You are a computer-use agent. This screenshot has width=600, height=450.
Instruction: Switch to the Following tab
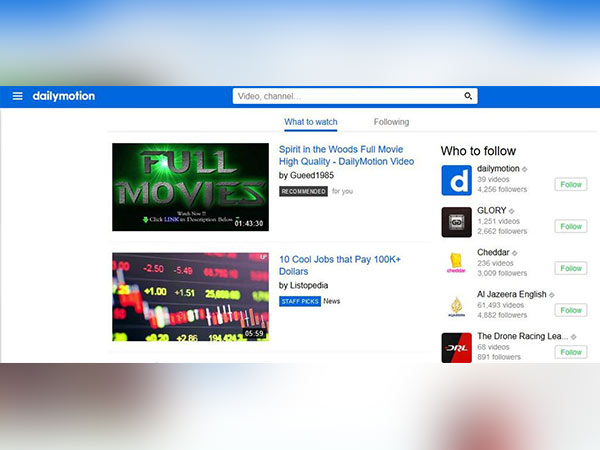391,122
